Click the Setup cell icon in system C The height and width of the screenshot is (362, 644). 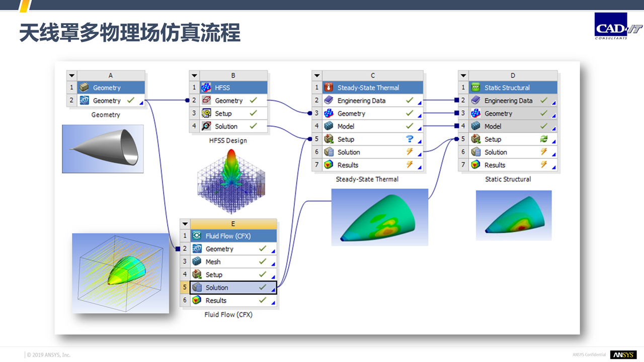click(x=329, y=139)
